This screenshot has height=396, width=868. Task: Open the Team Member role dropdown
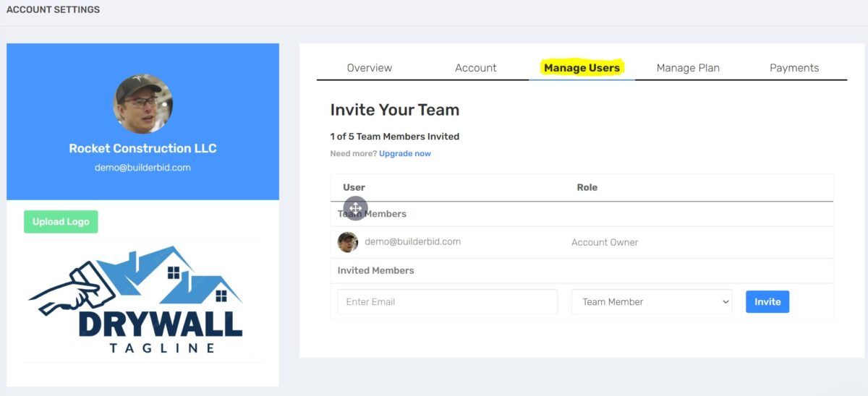[651, 302]
